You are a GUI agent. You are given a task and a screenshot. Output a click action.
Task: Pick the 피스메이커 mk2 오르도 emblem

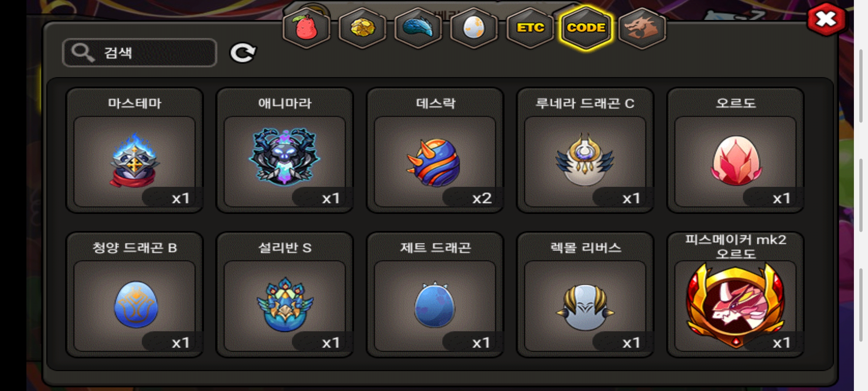click(x=736, y=295)
